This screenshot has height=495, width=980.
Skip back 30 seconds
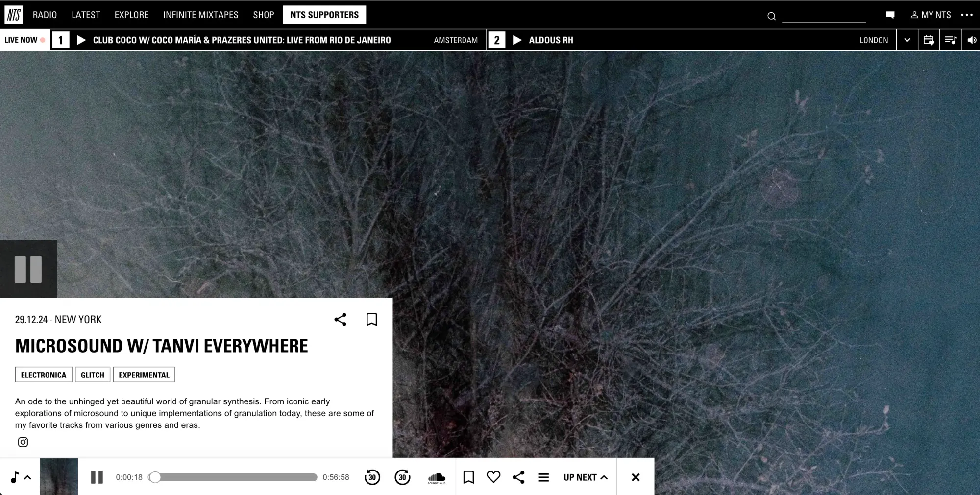372,477
